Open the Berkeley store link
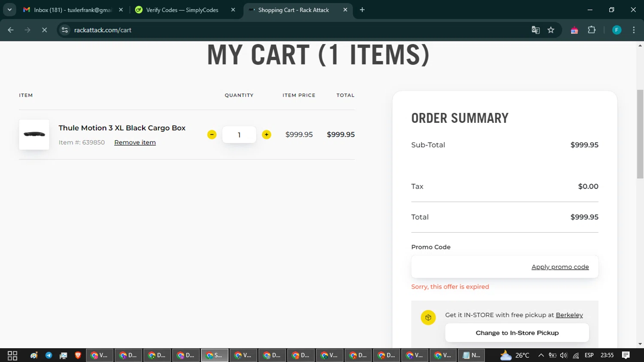 [x=569, y=315]
